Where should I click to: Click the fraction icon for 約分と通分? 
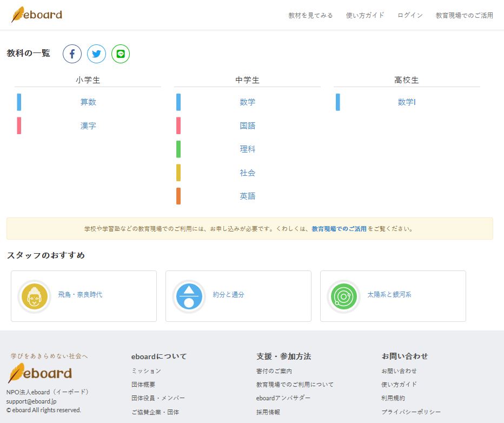189,296
